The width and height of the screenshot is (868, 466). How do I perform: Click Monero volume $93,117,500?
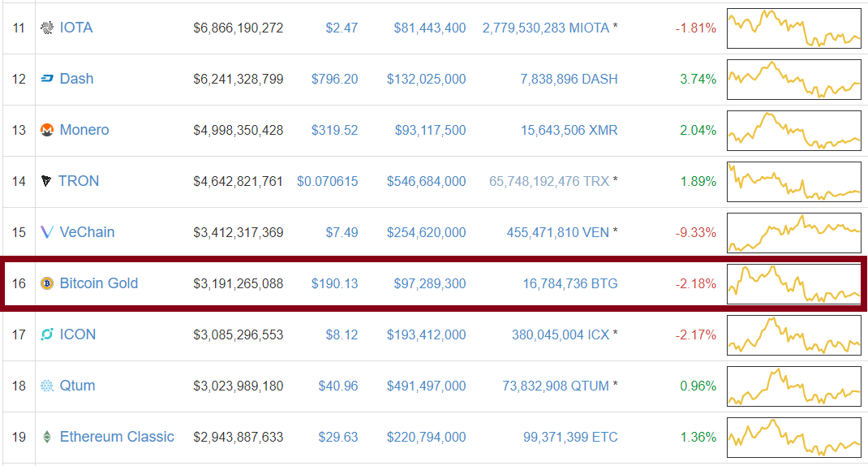[x=430, y=130]
